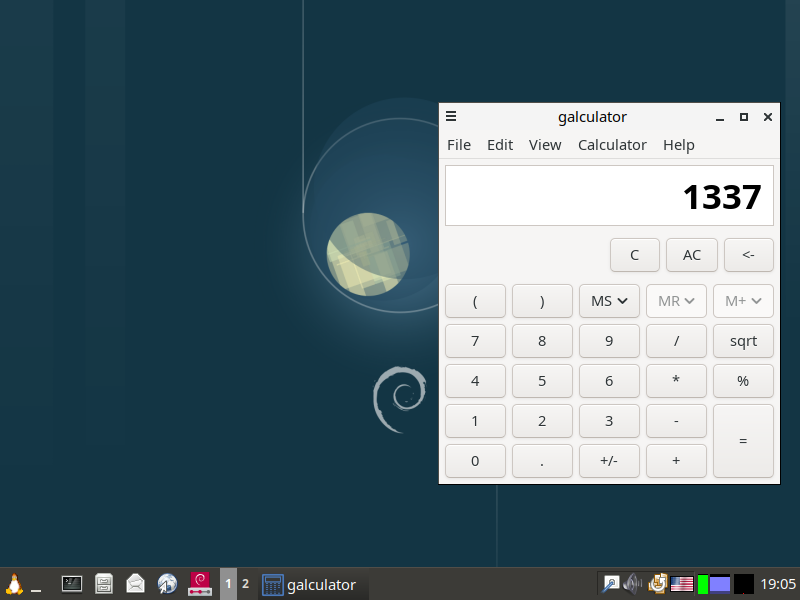The width and height of the screenshot is (800, 600).
Task: Click the digit 3 button
Action: coord(609,421)
